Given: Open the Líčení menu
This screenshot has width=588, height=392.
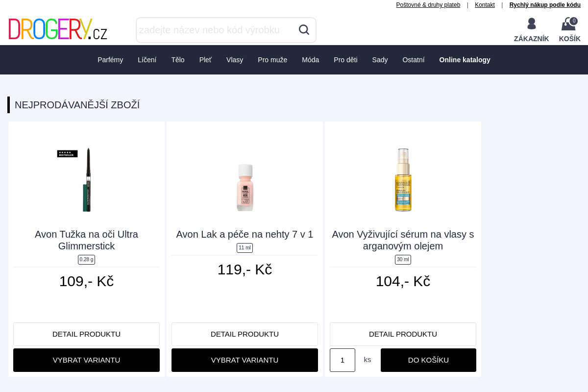Looking at the screenshot, I should (x=147, y=60).
